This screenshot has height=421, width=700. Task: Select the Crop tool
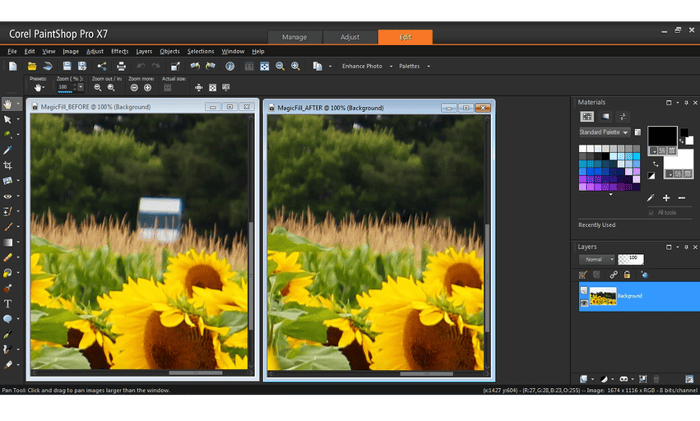pyautogui.click(x=8, y=166)
